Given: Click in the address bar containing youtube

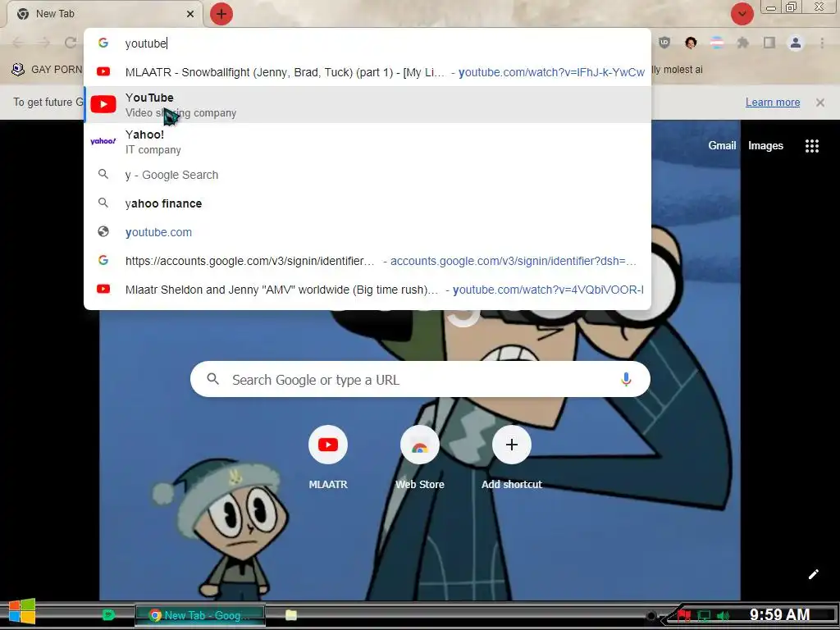Looking at the screenshot, I should point(367,43).
